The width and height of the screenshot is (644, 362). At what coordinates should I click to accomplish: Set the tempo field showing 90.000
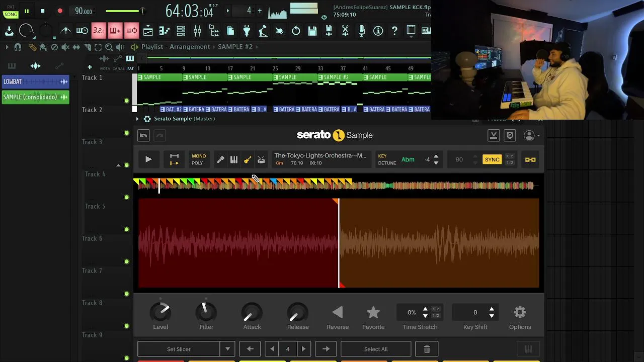coord(84,11)
